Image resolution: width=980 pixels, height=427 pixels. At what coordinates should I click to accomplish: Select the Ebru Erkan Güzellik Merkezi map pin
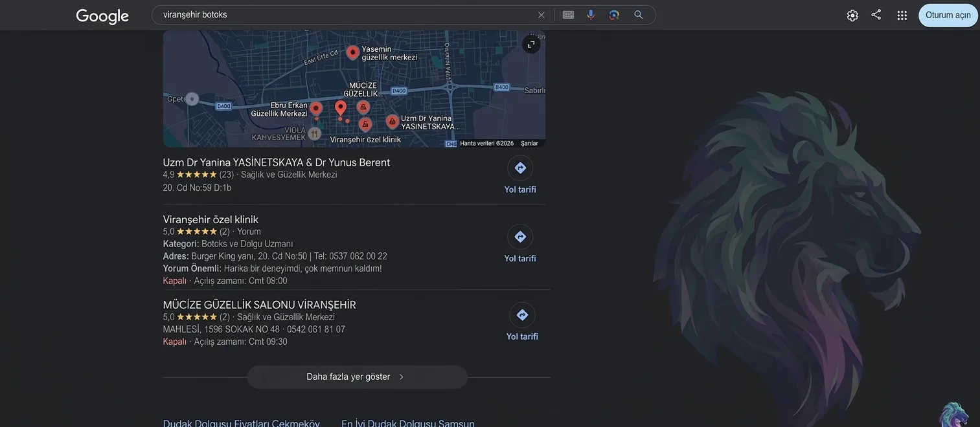(316, 109)
